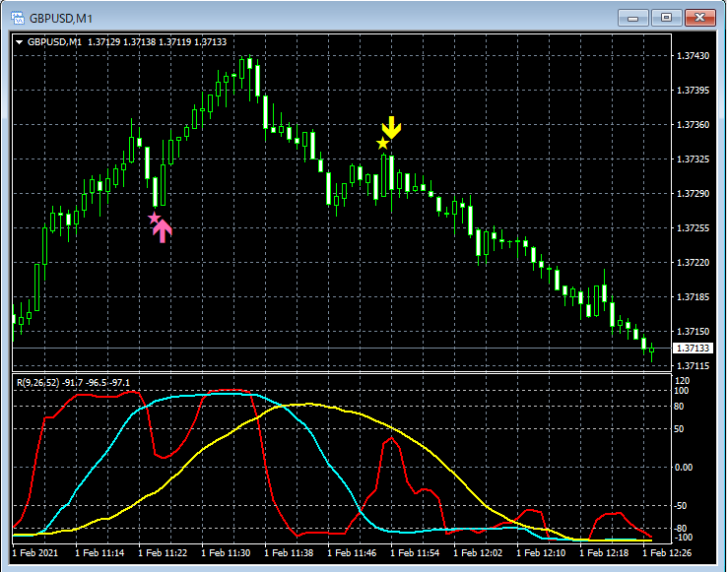This screenshot has height=572, width=728.
Task: Click the indicator scale value 0.00
Action: click(x=684, y=468)
